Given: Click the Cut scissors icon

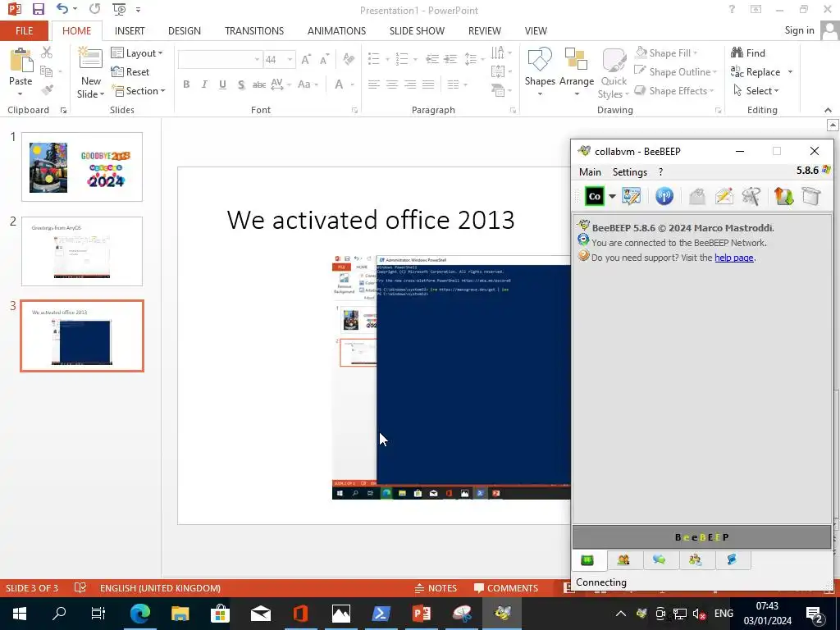Looking at the screenshot, I should coord(47,52).
